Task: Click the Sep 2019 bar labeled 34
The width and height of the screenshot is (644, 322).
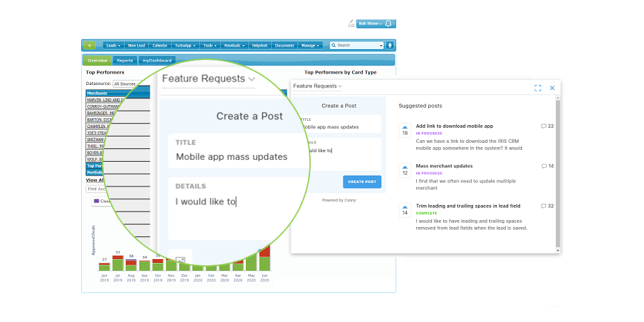Action: coord(145,266)
